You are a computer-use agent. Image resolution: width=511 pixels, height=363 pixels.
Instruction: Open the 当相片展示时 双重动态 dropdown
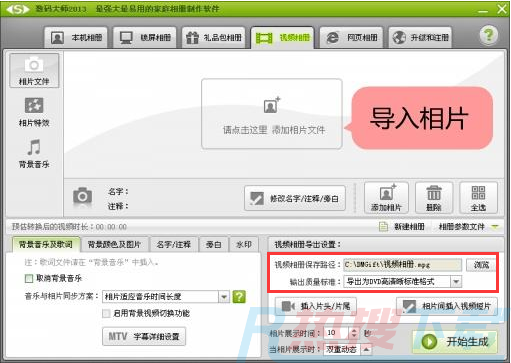point(347,349)
